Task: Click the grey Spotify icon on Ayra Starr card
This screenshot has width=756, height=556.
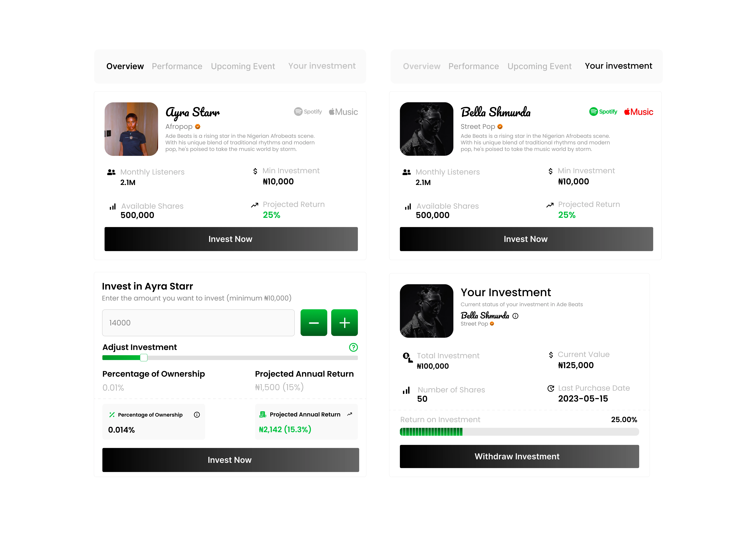Action: click(308, 112)
